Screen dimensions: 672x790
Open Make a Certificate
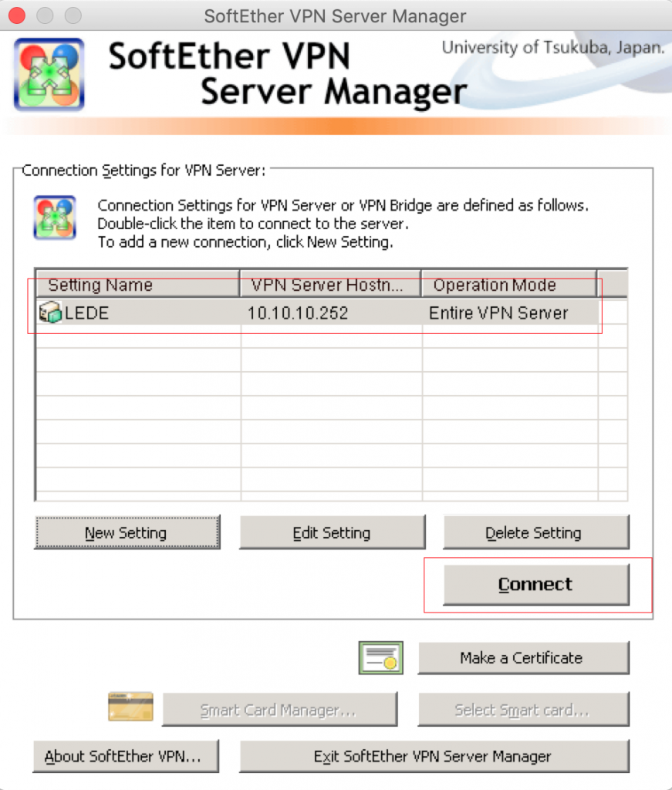(523, 657)
